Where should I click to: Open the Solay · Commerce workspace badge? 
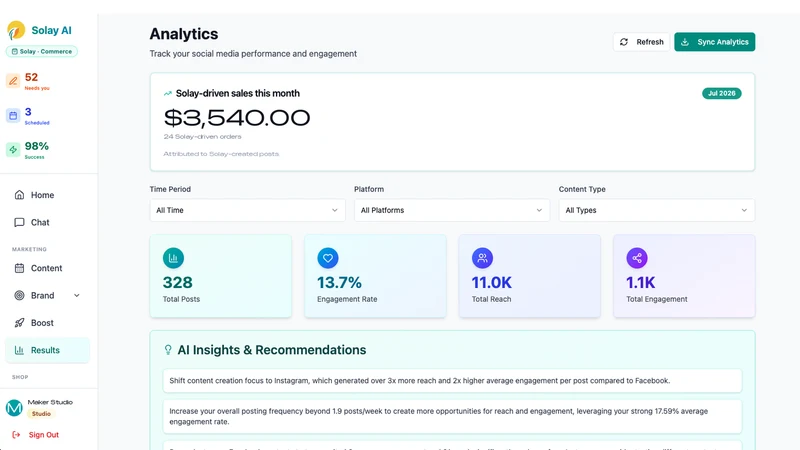[42, 52]
